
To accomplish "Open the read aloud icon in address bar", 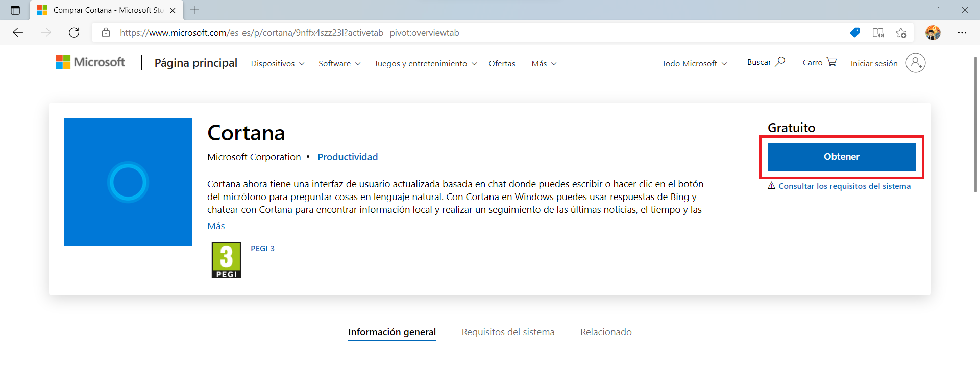I will (878, 33).
